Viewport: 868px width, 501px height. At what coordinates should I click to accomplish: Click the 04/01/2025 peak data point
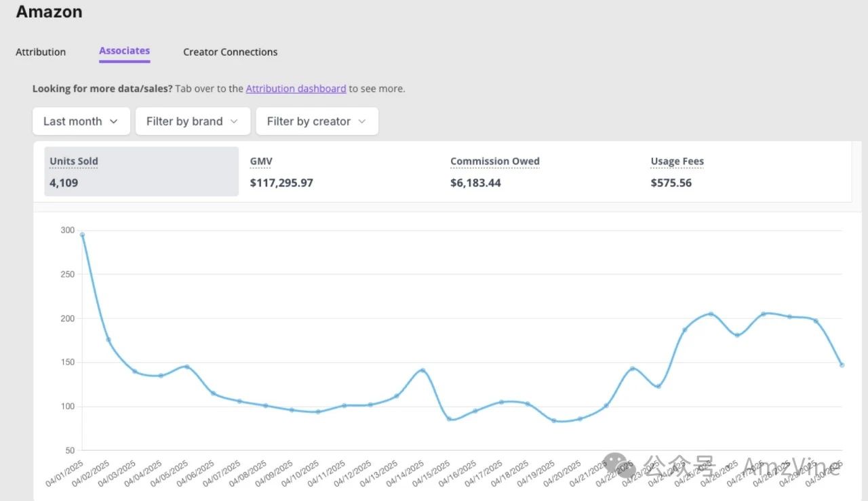[x=82, y=235]
